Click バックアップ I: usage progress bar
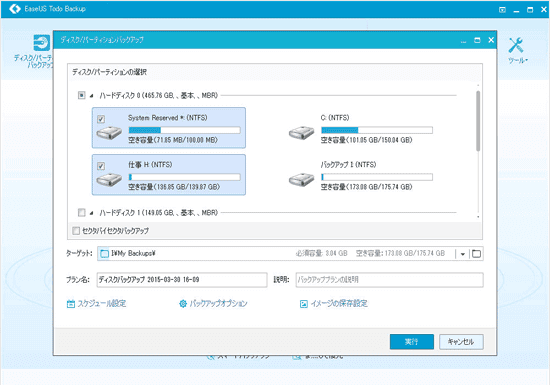The image size is (550, 385). coord(377,177)
